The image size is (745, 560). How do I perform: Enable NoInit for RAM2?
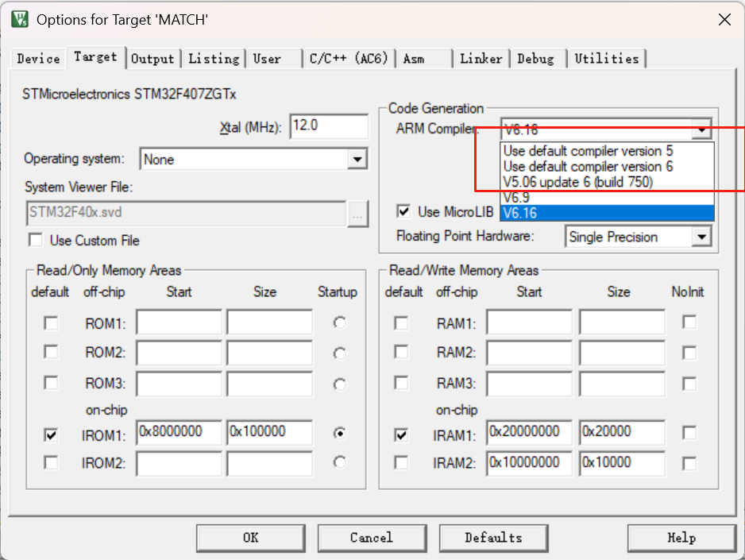pyautogui.click(x=689, y=353)
